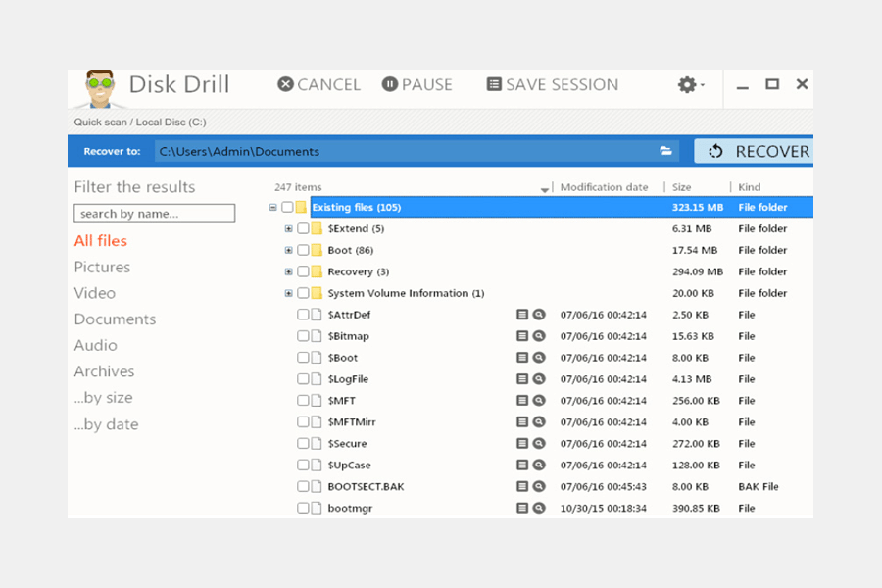Open preview list icon for $MFTMirr

(522, 421)
